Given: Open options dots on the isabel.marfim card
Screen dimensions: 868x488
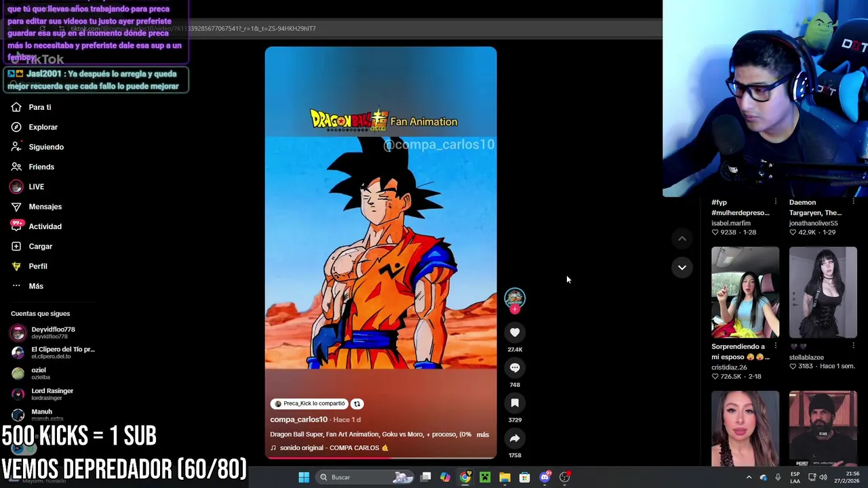Looking at the screenshot, I should [775, 202].
